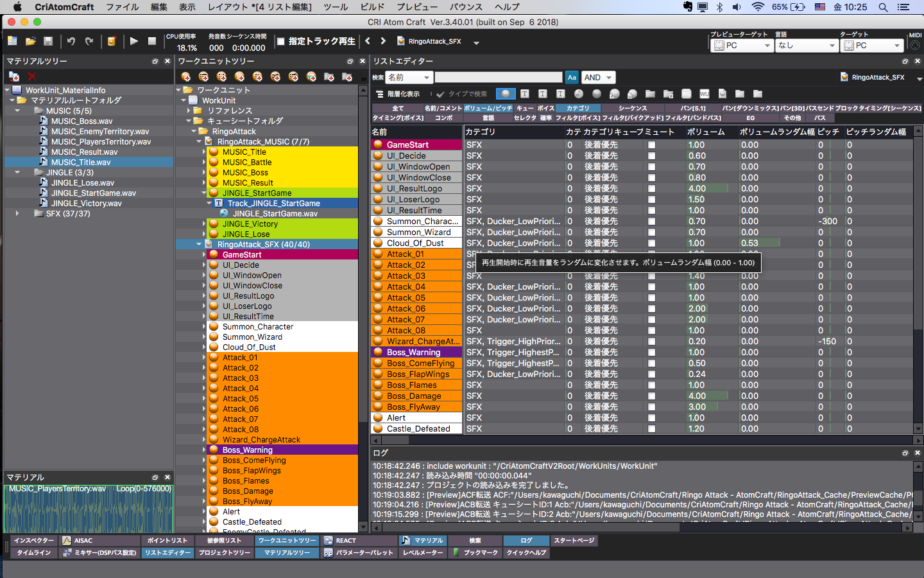924x578 pixels.
Task: Toggle the Aa case-sensitive search button
Action: click(572, 77)
